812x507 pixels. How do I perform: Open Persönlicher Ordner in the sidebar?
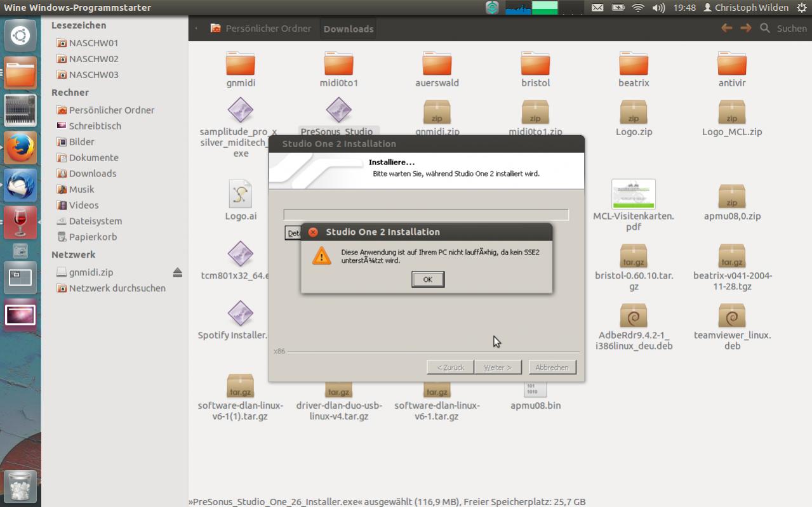[105, 110]
